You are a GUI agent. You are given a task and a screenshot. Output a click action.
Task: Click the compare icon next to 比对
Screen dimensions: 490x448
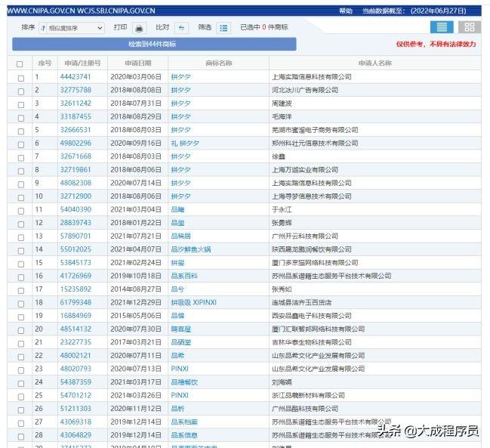click(x=181, y=28)
